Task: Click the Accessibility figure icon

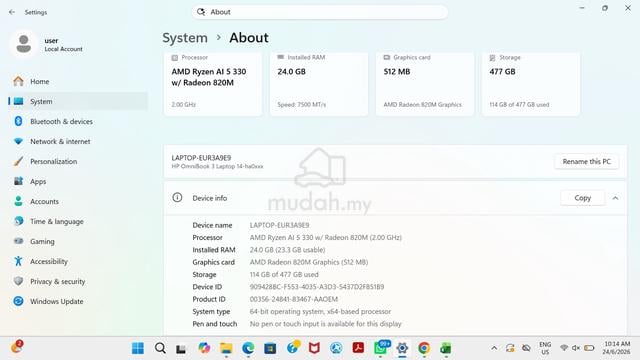Action: pyautogui.click(x=18, y=261)
